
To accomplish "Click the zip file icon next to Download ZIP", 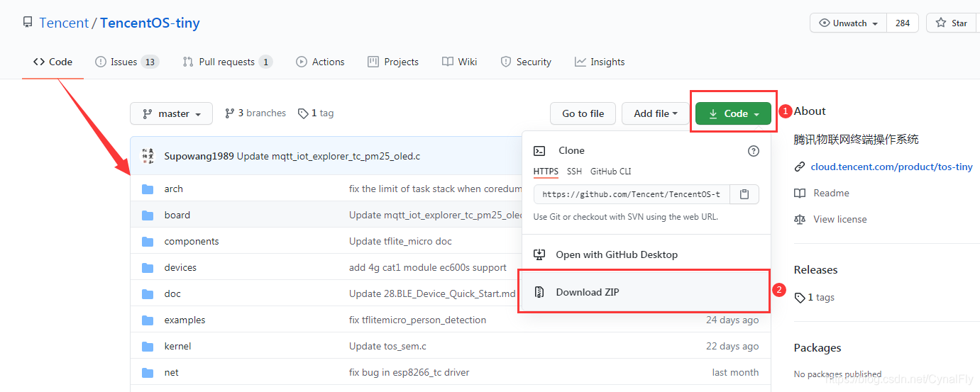I will pyautogui.click(x=539, y=292).
